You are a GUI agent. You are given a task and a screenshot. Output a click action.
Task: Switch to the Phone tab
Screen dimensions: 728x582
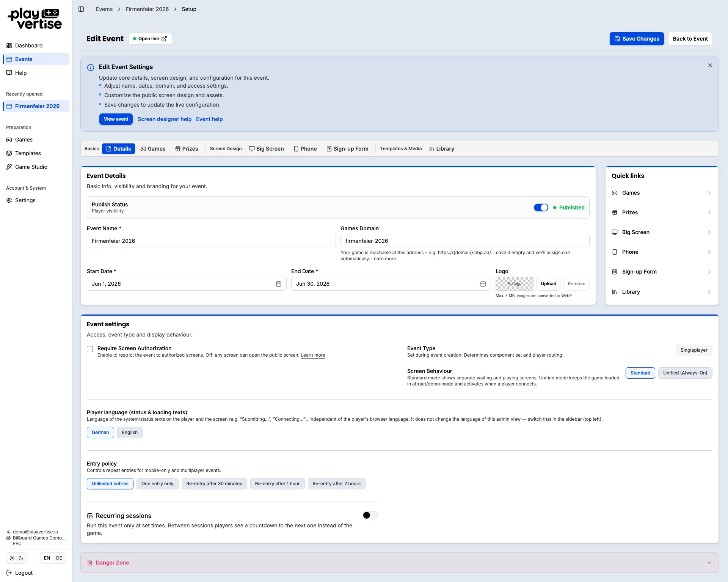coord(305,149)
